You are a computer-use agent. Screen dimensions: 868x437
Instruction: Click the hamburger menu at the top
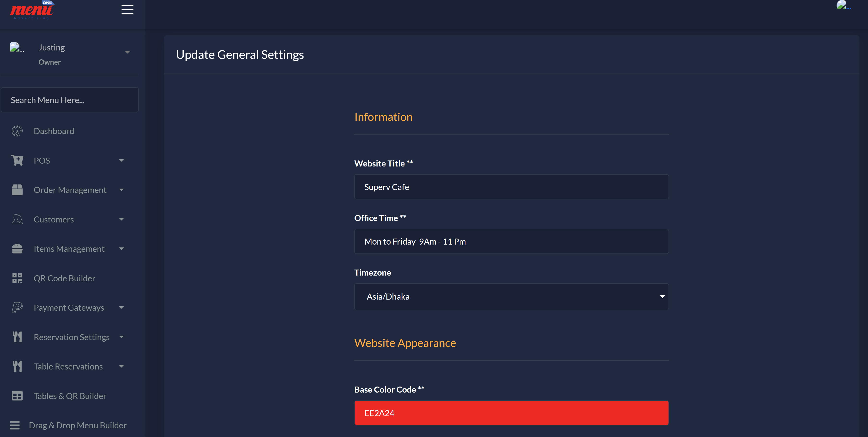click(x=127, y=10)
